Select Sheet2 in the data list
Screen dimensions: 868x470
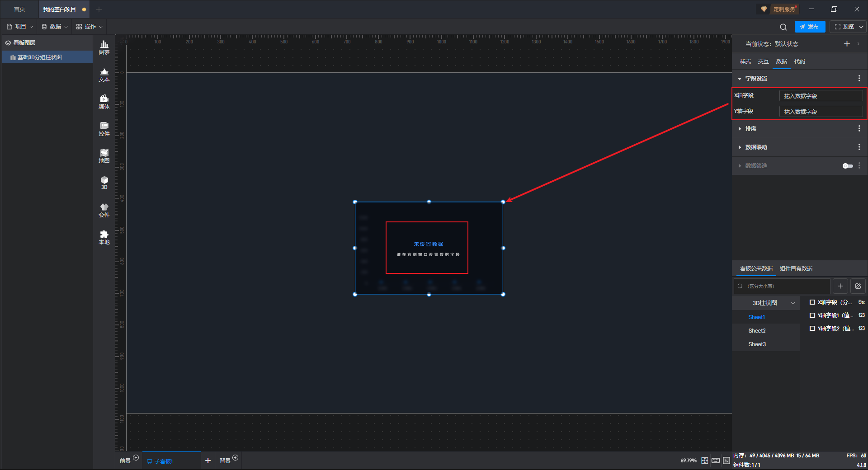pyautogui.click(x=757, y=331)
